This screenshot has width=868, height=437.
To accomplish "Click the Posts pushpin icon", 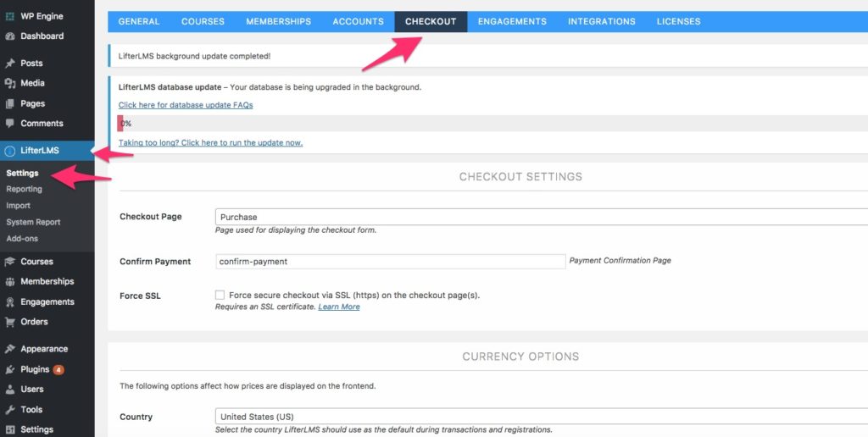I will 9,63.
